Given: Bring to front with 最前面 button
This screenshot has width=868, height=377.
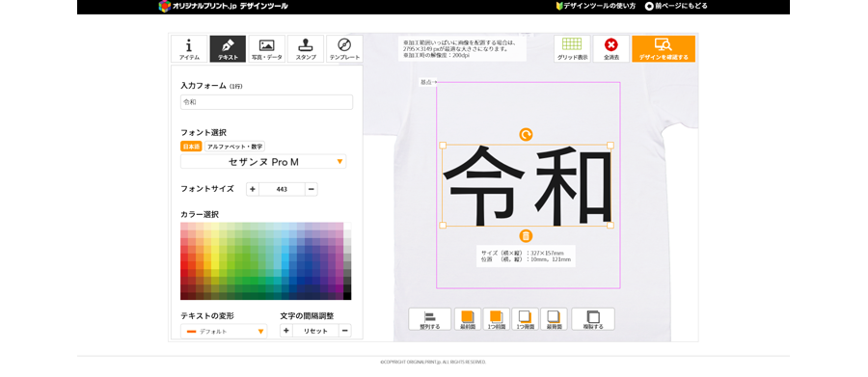Looking at the screenshot, I should pyautogui.click(x=468, y=319).
